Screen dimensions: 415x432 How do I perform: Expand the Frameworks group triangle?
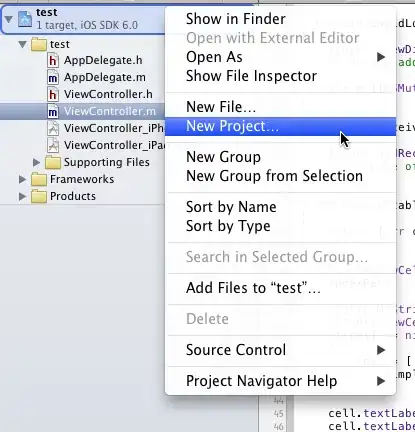pos(22,179)
